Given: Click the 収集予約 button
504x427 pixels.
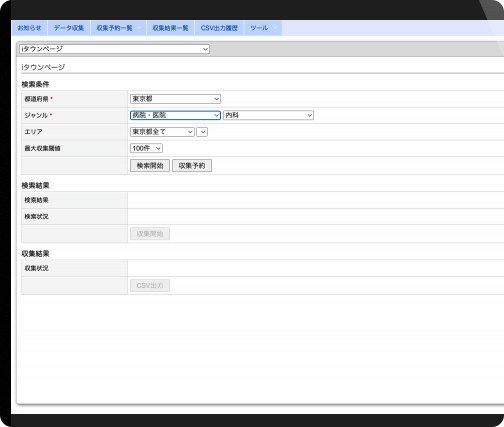Looking at the screenshot, I should 192,166.
